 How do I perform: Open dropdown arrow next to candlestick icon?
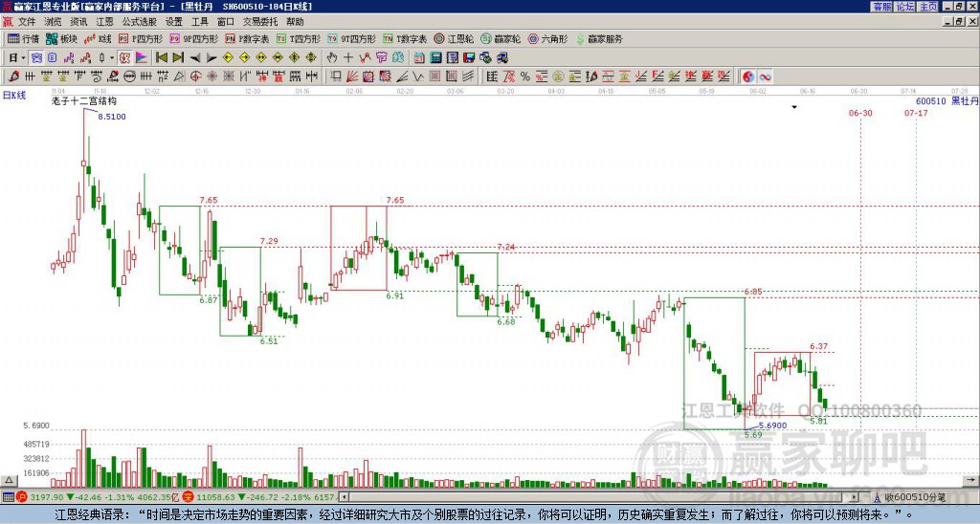click(112, 58)
